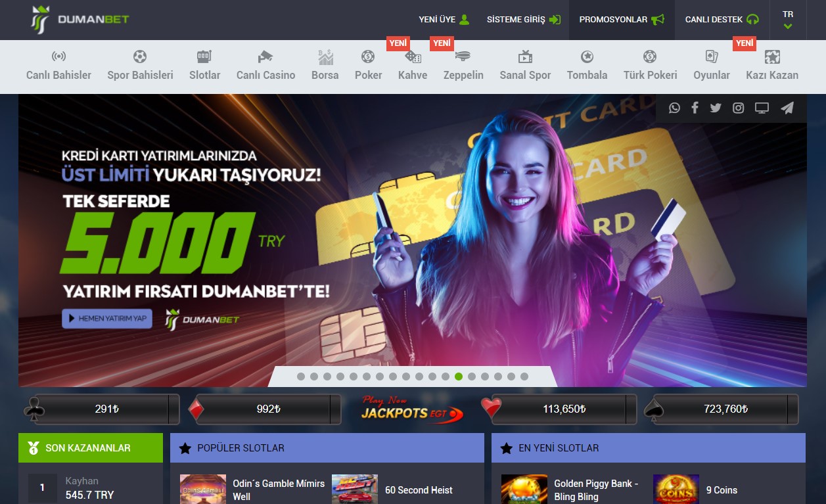Click the Sanal Spor TV icon

[525, 57]
